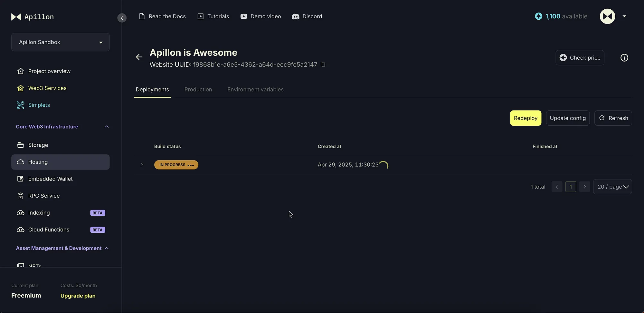
Task: Click the Discord logo icon
Action: (x=295, y=16)
